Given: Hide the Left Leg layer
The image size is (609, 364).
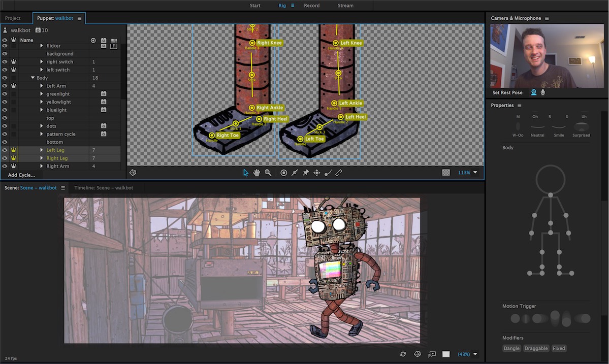Looking at the screenshot, I should pos(5,150).
